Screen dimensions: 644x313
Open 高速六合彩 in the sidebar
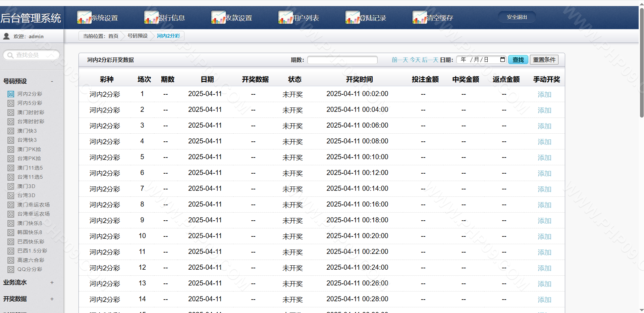pos(31,260)
